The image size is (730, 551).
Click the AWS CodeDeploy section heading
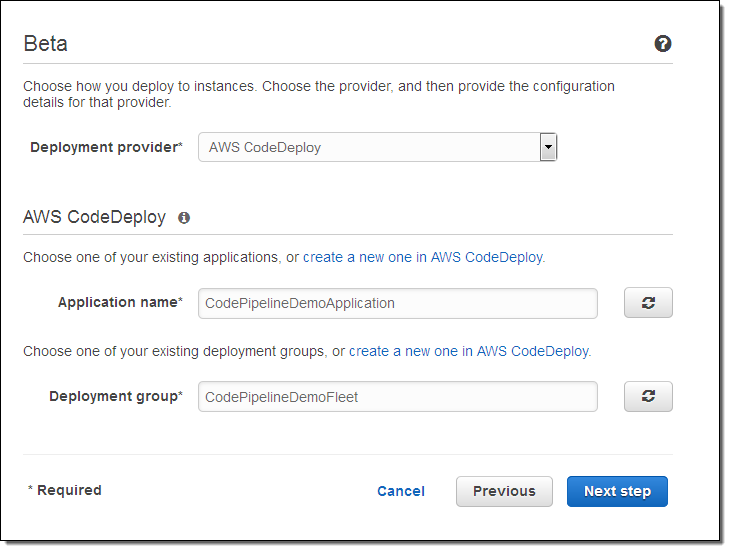(x=94, y=218)
